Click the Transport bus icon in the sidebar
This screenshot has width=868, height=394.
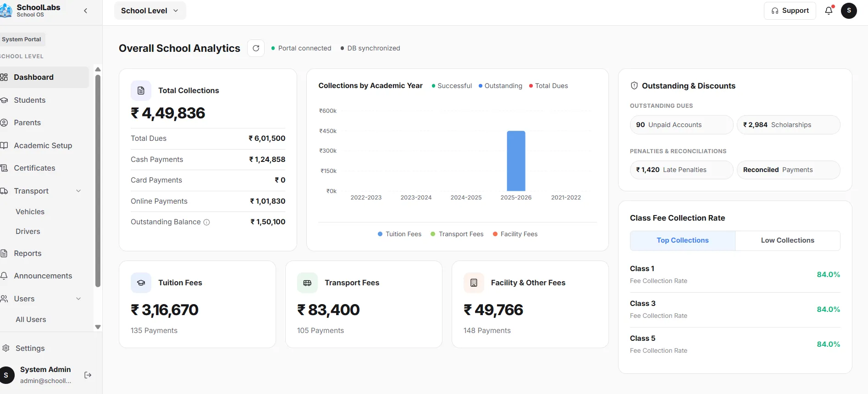(x=4, y=191)
